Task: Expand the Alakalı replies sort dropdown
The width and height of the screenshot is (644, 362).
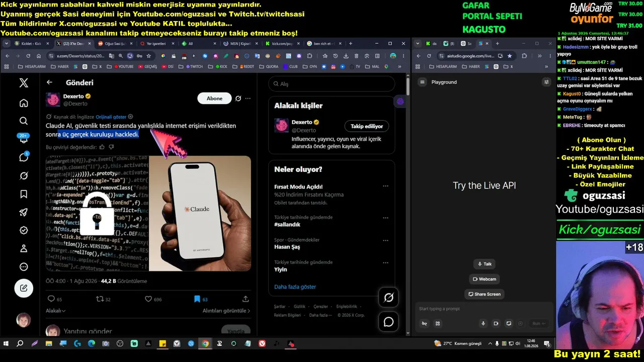Action: (x=55, y=311)
